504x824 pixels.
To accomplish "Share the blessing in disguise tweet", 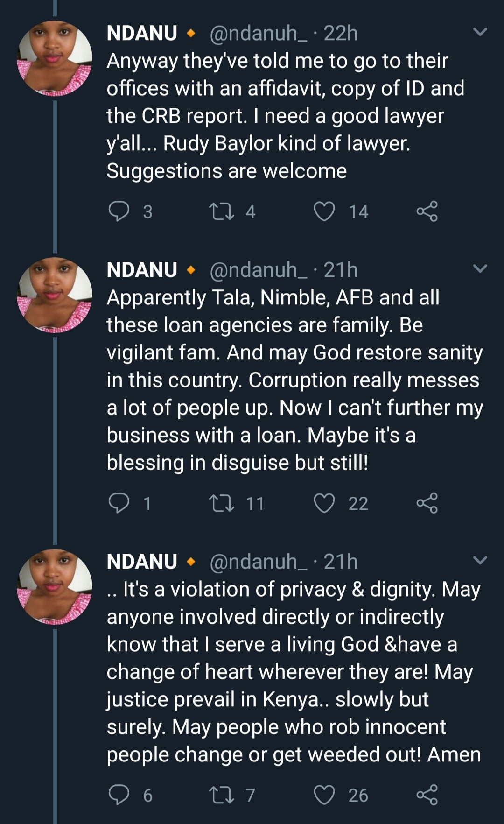I will click(427, 503).
